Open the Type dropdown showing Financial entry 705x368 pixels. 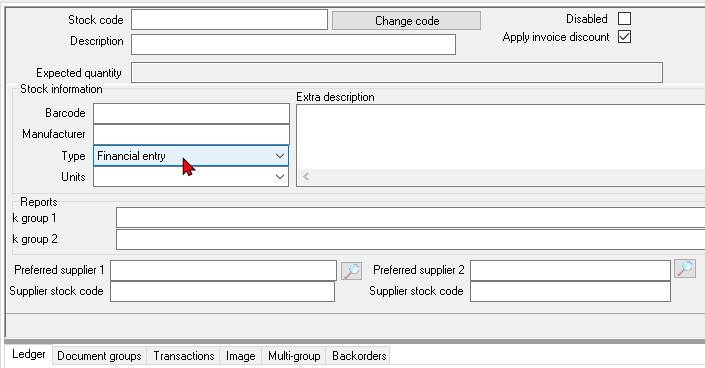(191, 156)
